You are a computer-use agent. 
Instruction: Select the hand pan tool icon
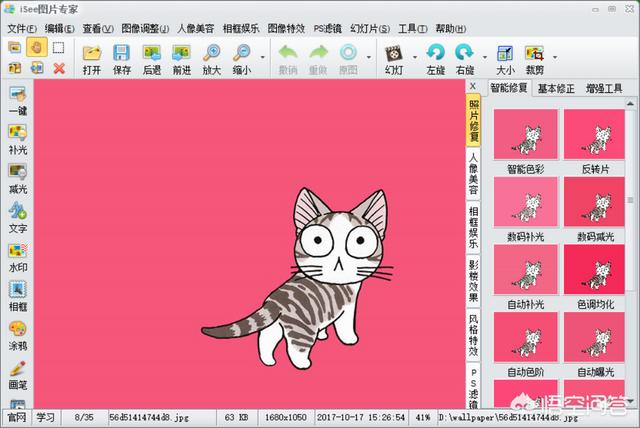pos(37,47)
